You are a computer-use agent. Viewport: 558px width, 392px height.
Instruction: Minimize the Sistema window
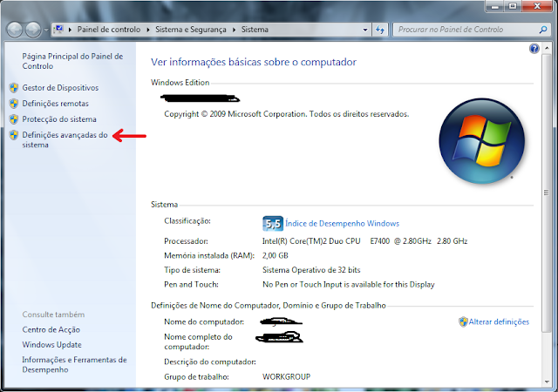[x=494, y=6]
